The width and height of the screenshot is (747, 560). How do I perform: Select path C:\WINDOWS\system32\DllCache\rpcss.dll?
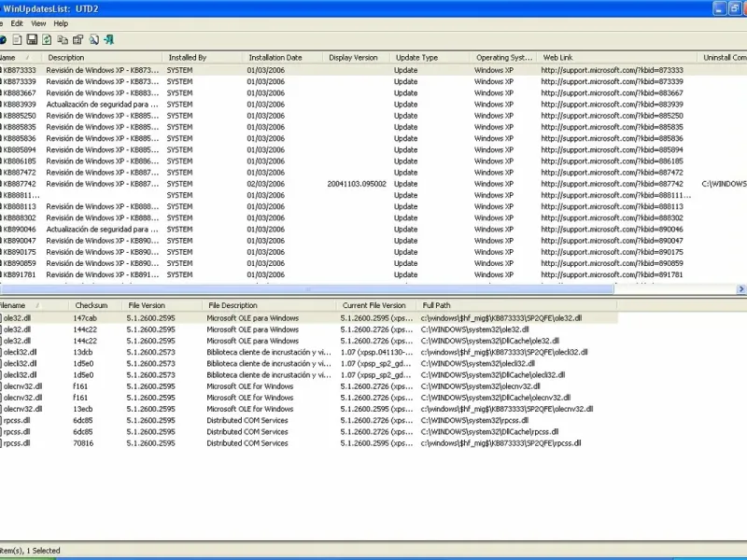[489, 432]
